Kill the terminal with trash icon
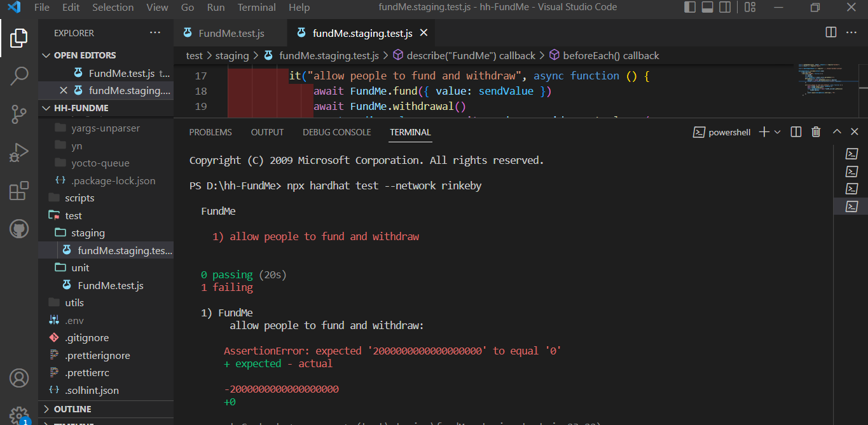The image size is (868, 425). click(x=816, y=132)
